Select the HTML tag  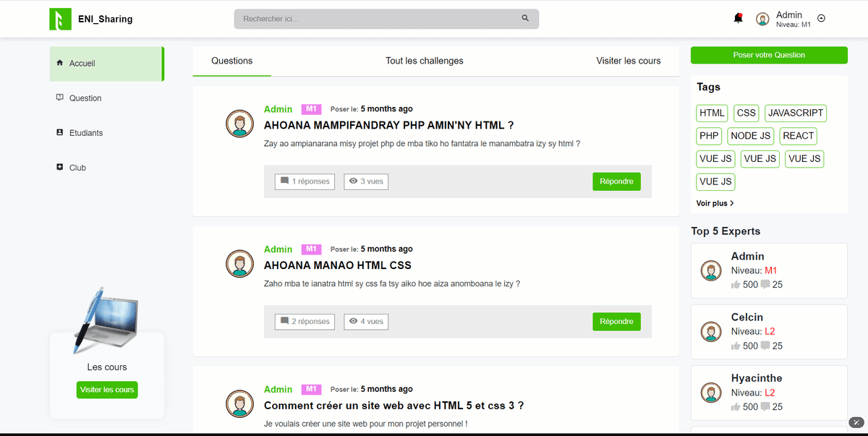[x=712, y=113]
